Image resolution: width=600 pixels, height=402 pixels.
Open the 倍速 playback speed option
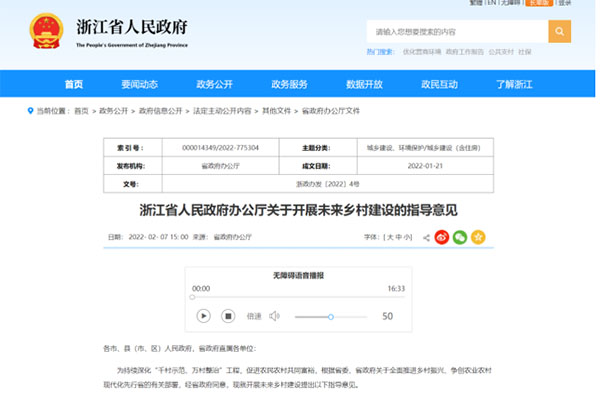tap(254, 316)
